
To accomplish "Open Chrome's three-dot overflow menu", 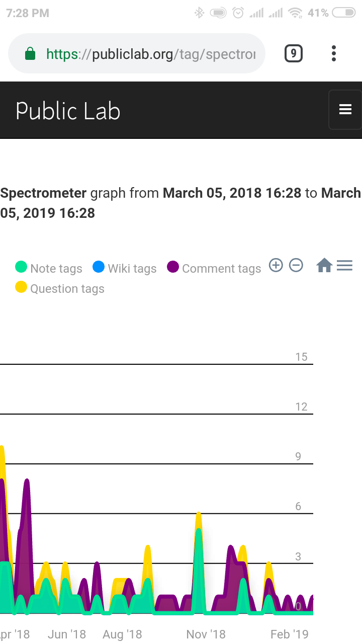I will tap(334, 53).
